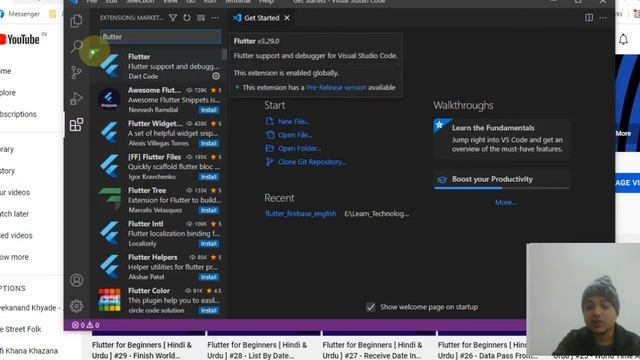
Task: Install Flutter Helpers extension
Action: [209, 277]
